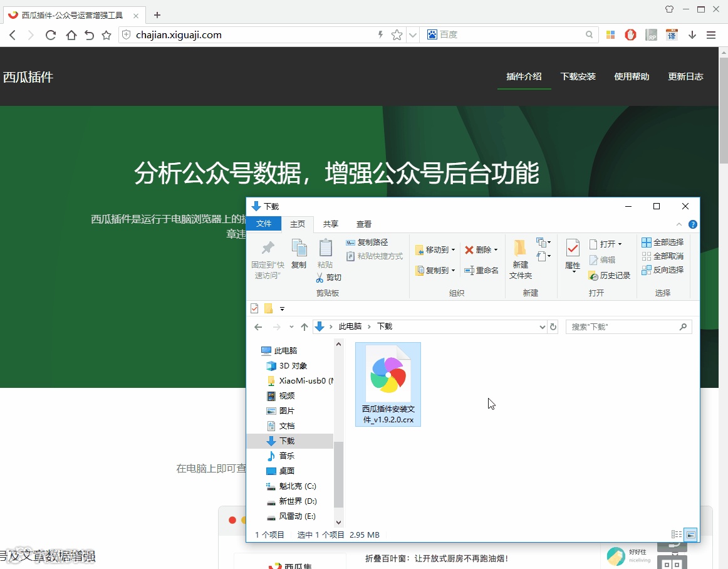Open the translate extension icon in browser
The width and height of the screenshot is (728, 569).
pyautogui.click(x=672, y=35)
